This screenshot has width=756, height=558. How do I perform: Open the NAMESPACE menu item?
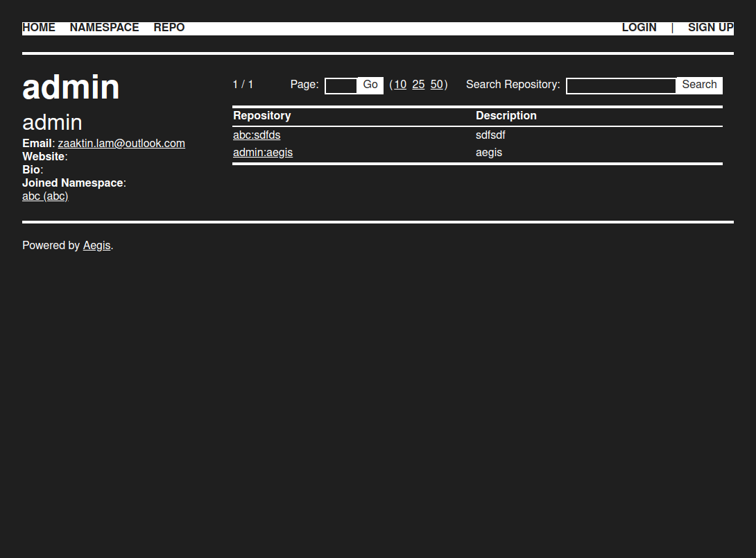point(104,28)
